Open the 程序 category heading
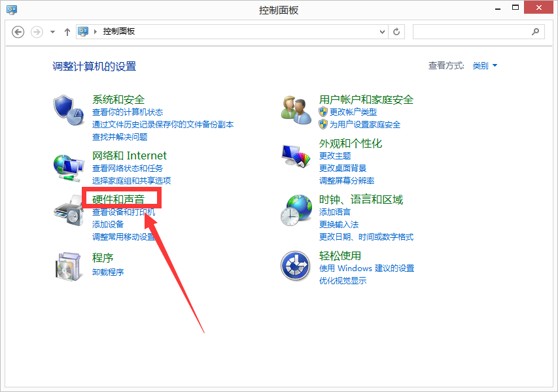 pos(103,257)
